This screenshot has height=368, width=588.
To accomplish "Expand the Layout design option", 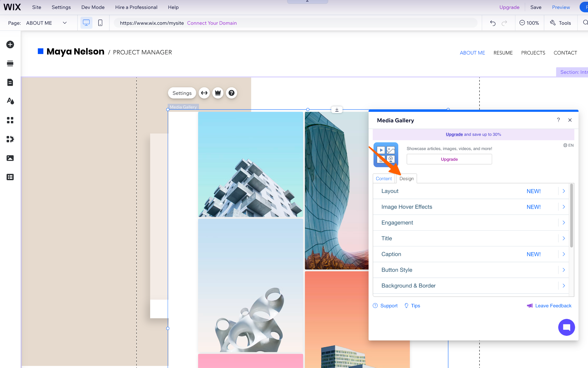I will point(471,191).
